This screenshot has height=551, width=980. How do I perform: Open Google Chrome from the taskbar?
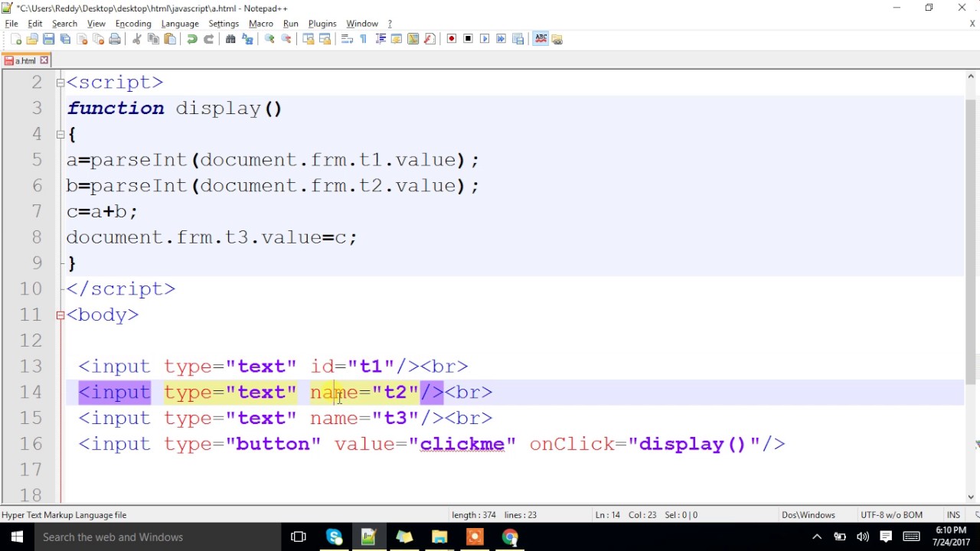510,537
